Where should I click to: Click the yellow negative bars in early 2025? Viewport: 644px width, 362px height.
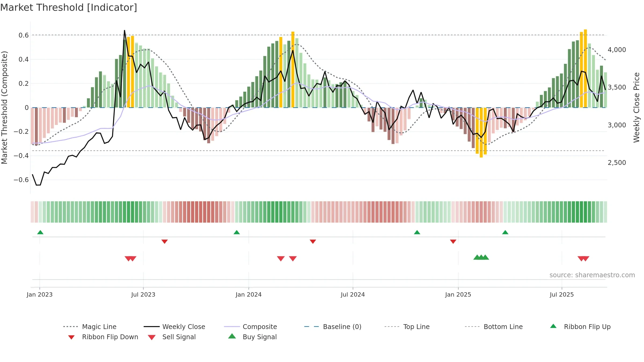(481, 132)
